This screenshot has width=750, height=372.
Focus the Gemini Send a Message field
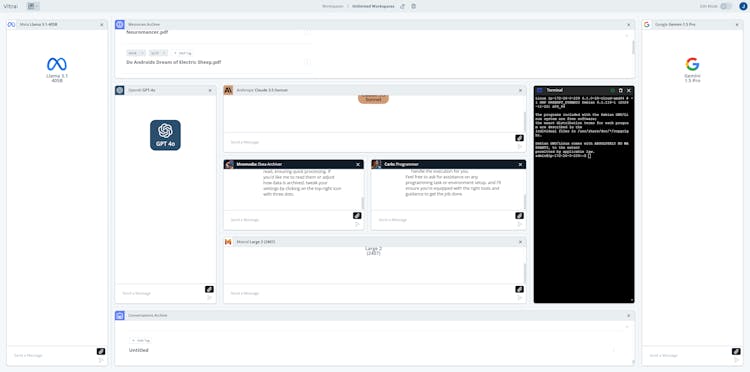coord(687,356)
